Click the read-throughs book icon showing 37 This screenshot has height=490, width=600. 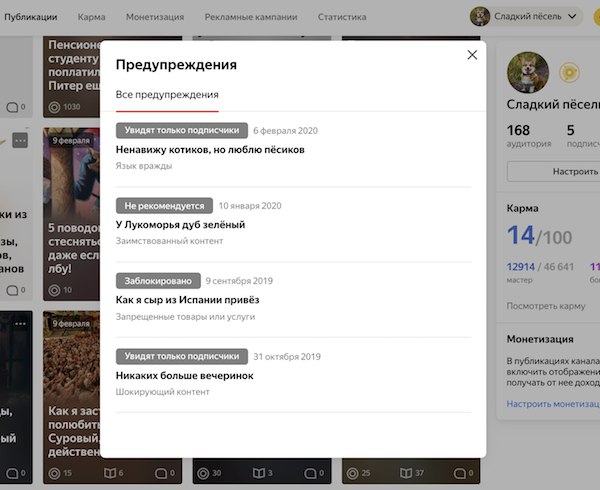tap(406, 473)
